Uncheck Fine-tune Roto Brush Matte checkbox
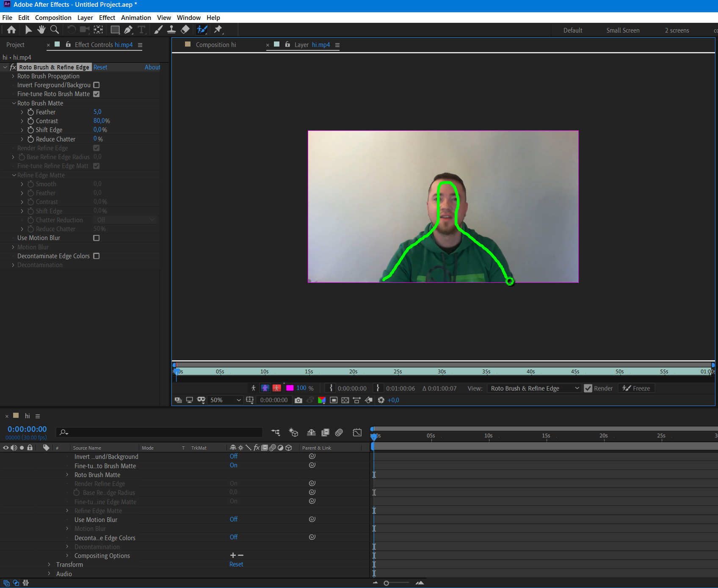The width and height of the screenshot is (718, 588). (x=97, y=94)
